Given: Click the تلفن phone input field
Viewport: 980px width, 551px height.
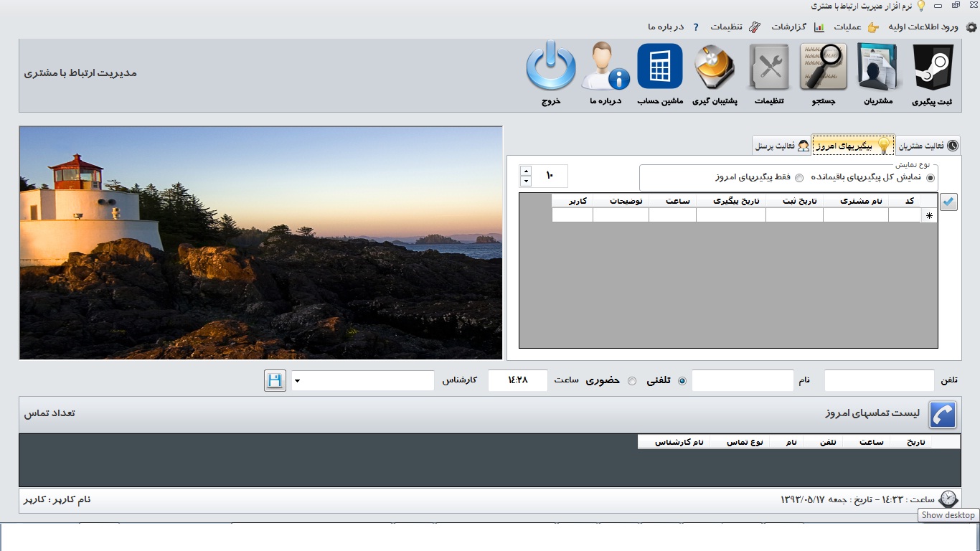Looking at the screenshot, I should tap(880, 381).
